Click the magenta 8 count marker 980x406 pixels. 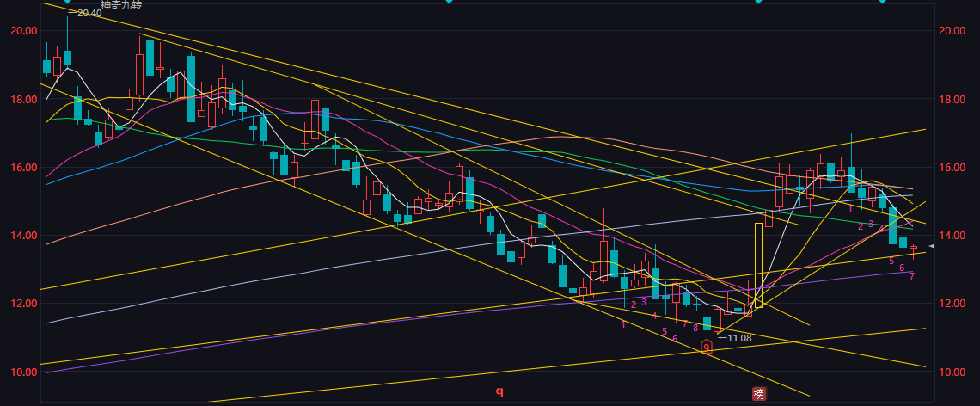coord(695,327)
